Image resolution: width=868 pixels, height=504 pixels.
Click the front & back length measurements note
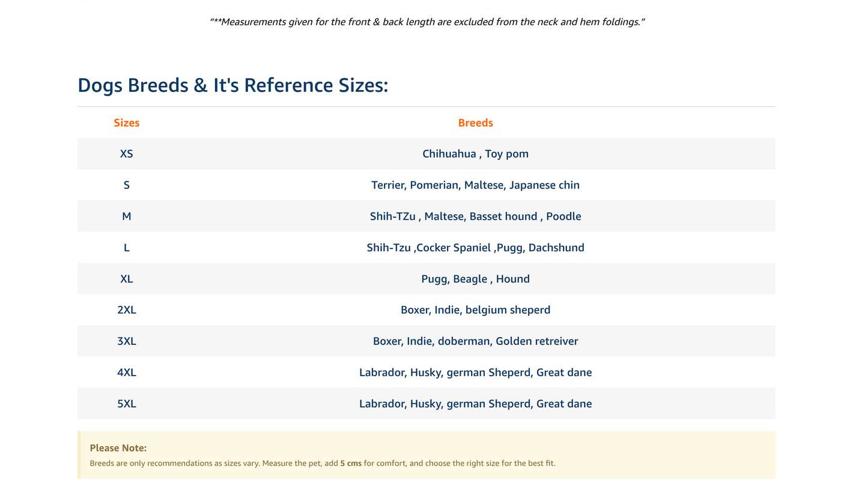[427, 22]
